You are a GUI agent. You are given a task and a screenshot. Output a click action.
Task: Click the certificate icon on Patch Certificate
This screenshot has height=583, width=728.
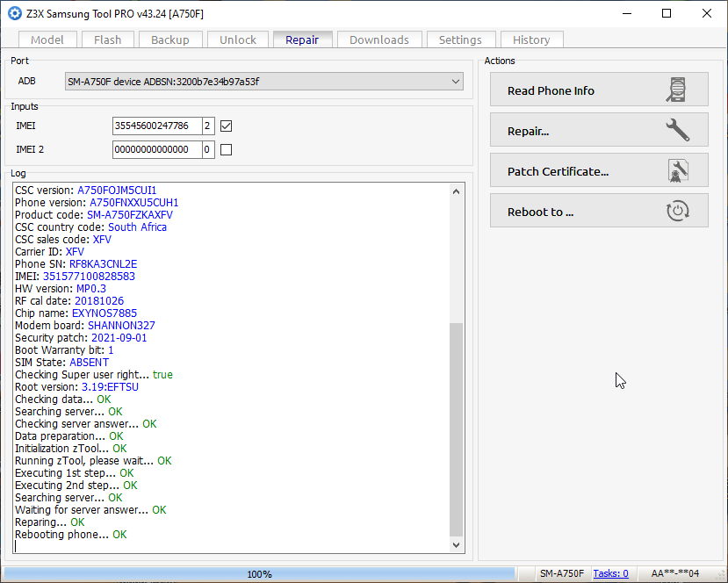coord(677,170)
